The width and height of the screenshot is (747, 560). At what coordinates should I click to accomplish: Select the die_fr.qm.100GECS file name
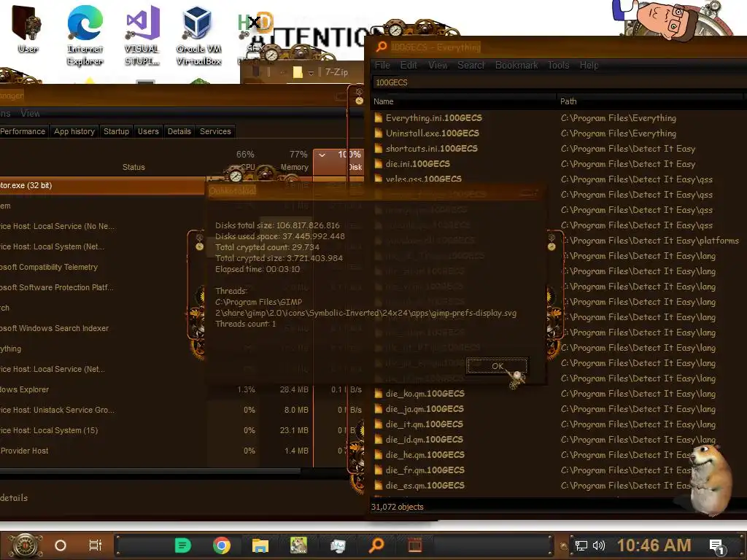point(425,470)
